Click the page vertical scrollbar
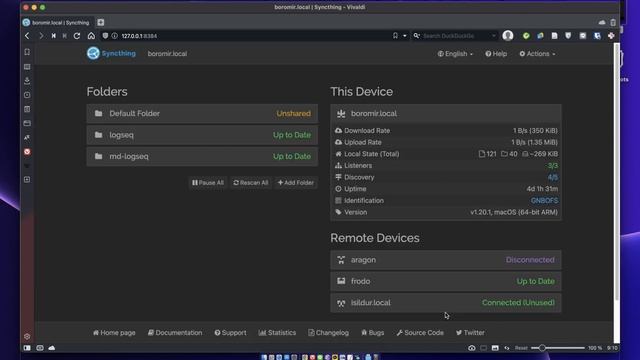The image size is (640, 360). click(x=616, y=171)
